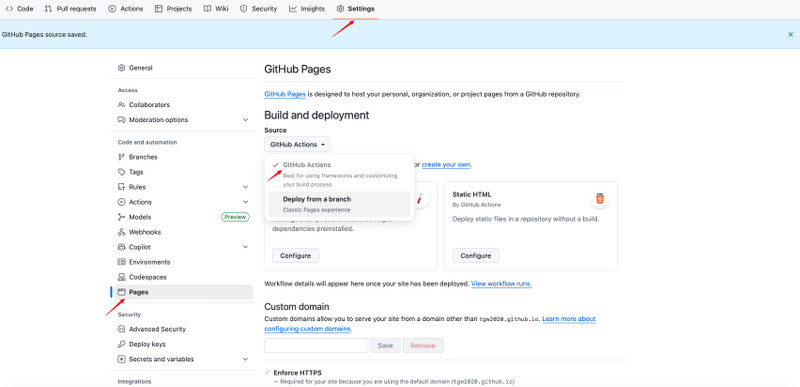Expand the sidebar Actions chevron
This screenshot has height=387, width=800.
pos(245,202)
